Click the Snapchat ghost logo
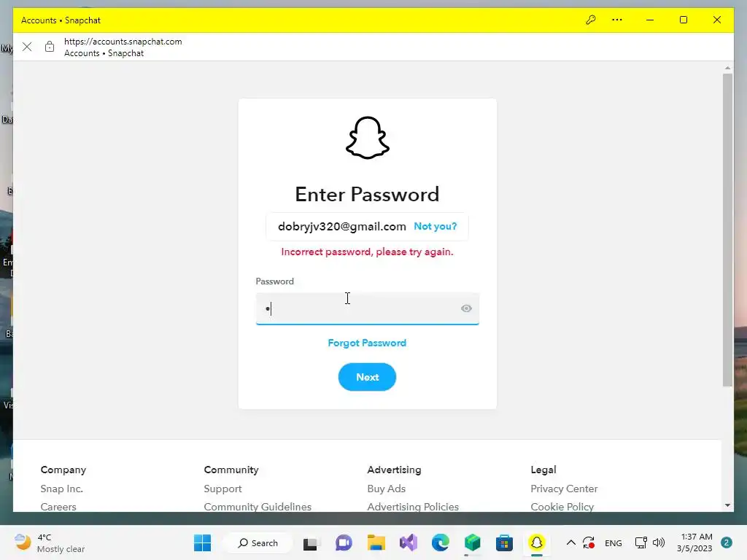Image resolution: width=747 pixels, height=560 pixels. tap(368, 138)
